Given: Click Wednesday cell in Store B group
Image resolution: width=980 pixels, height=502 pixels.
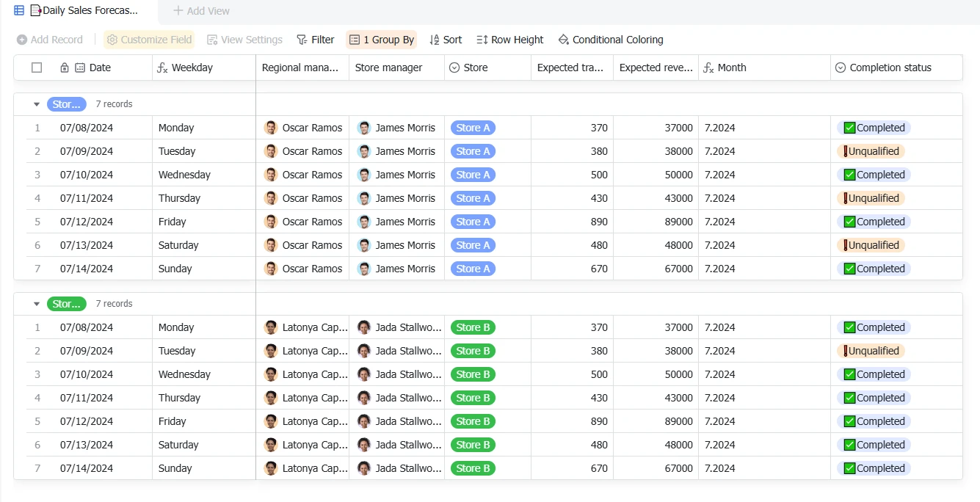Looking at the screenshot, I should [204, 374].
